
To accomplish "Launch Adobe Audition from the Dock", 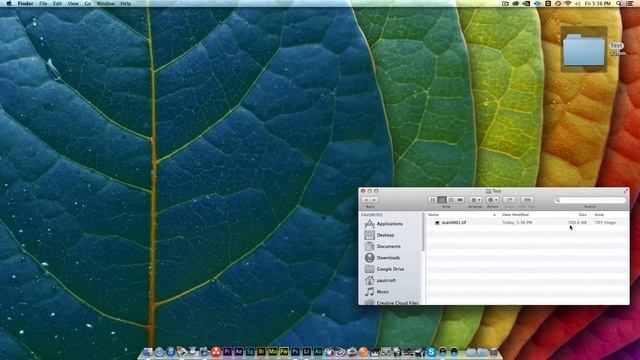I will [x=318, y=352].
